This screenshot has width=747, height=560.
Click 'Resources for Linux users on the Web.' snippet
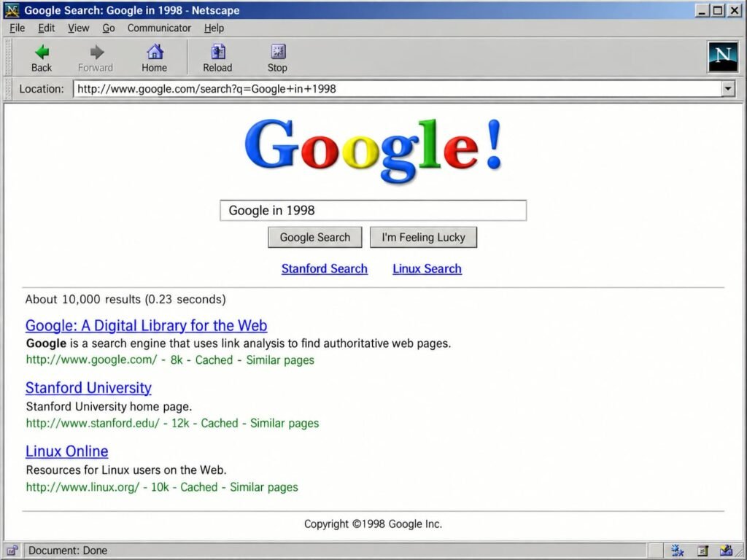pos(126,470)
